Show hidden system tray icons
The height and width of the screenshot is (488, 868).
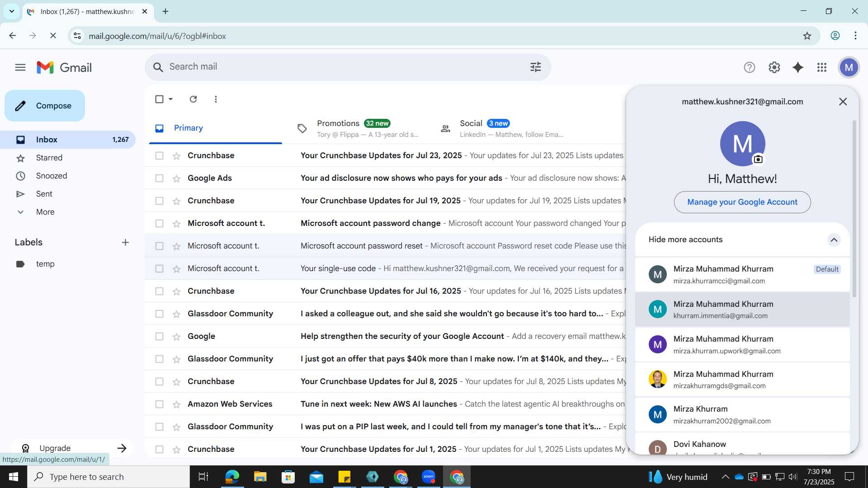coord(725,477)
